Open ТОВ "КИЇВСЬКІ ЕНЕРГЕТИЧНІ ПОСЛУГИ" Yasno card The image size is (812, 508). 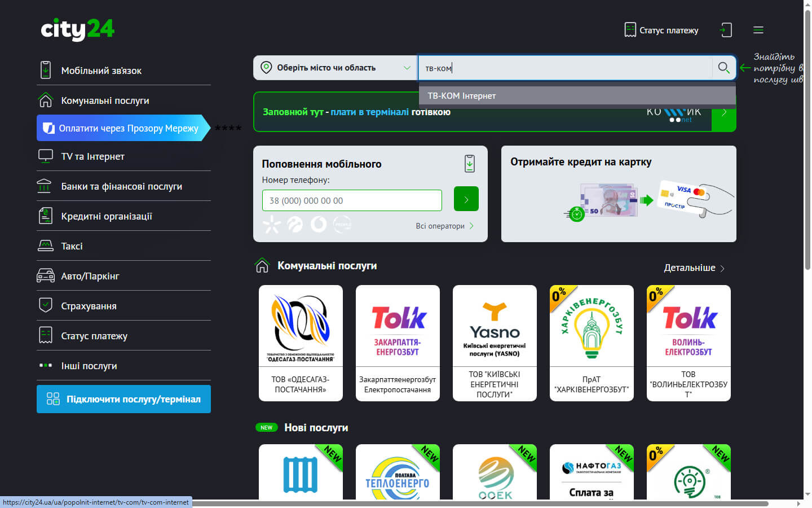click(x=495, y=343)
